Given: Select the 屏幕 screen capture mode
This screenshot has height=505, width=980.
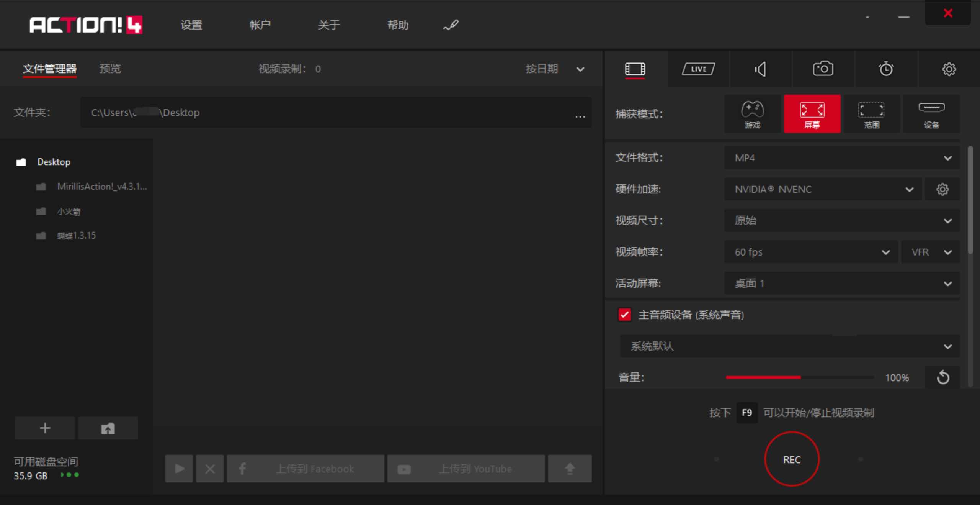Looking at the screenshot, I should 812,114.
